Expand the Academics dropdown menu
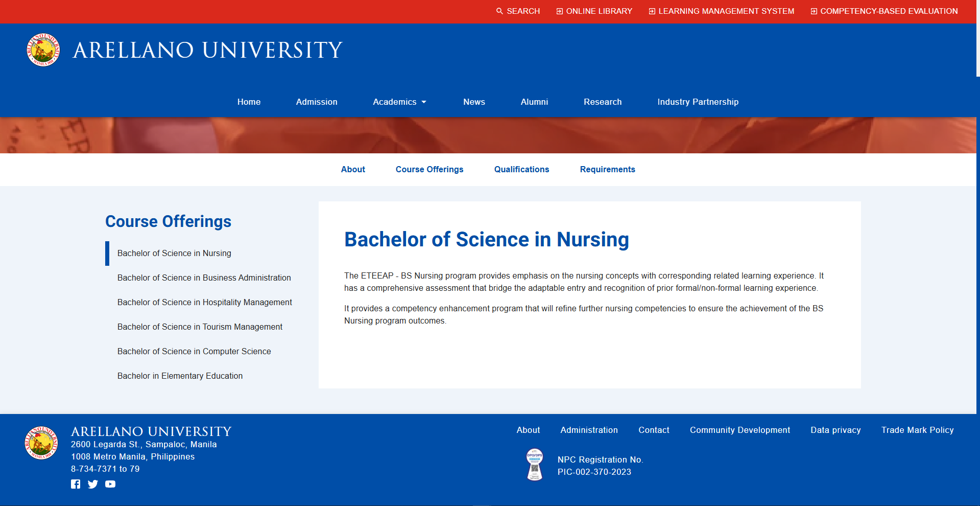 399,102
